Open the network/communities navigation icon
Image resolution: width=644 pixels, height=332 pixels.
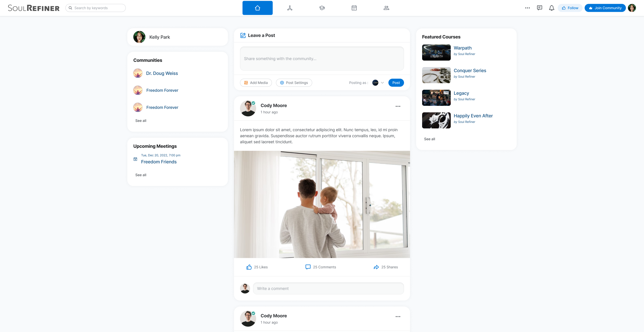tap(290, 8)
